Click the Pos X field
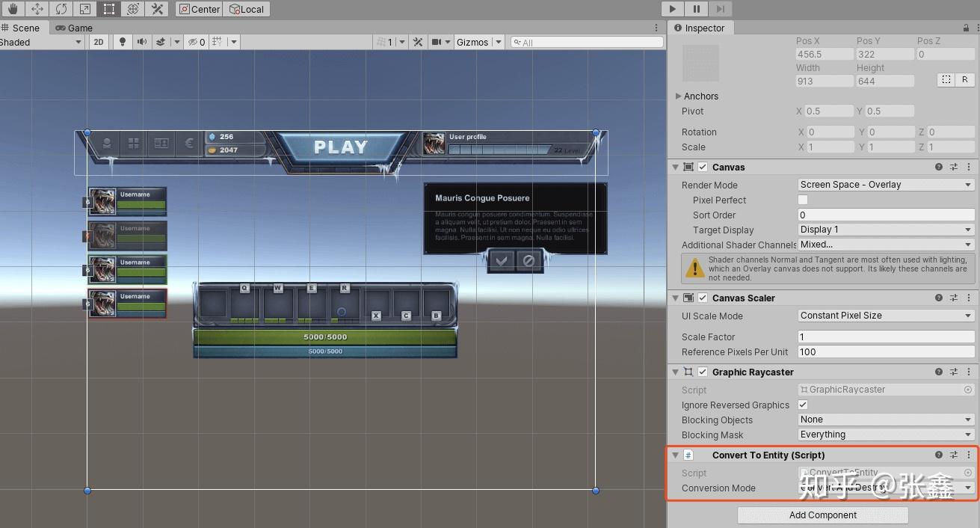This screenshot has width=980, height=528. tap(825, 54)
